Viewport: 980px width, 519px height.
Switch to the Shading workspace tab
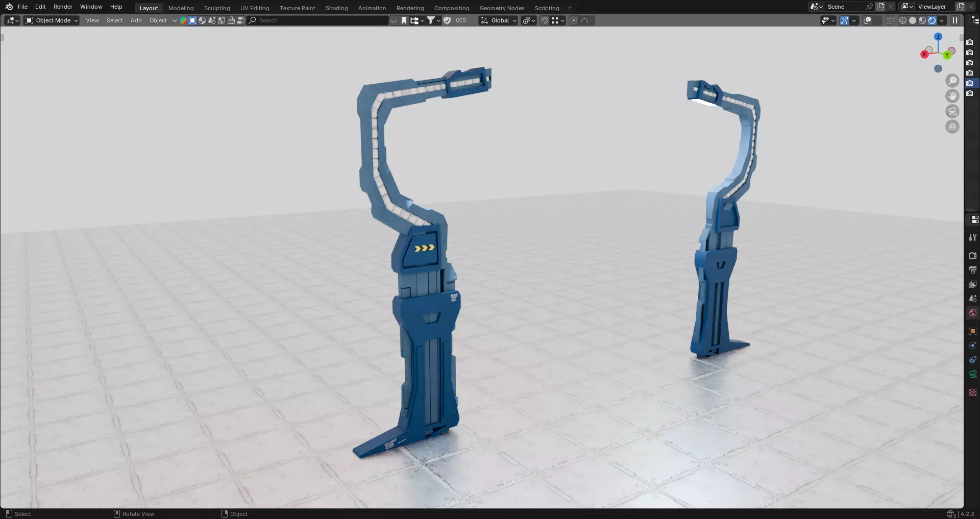pos(336,8)
